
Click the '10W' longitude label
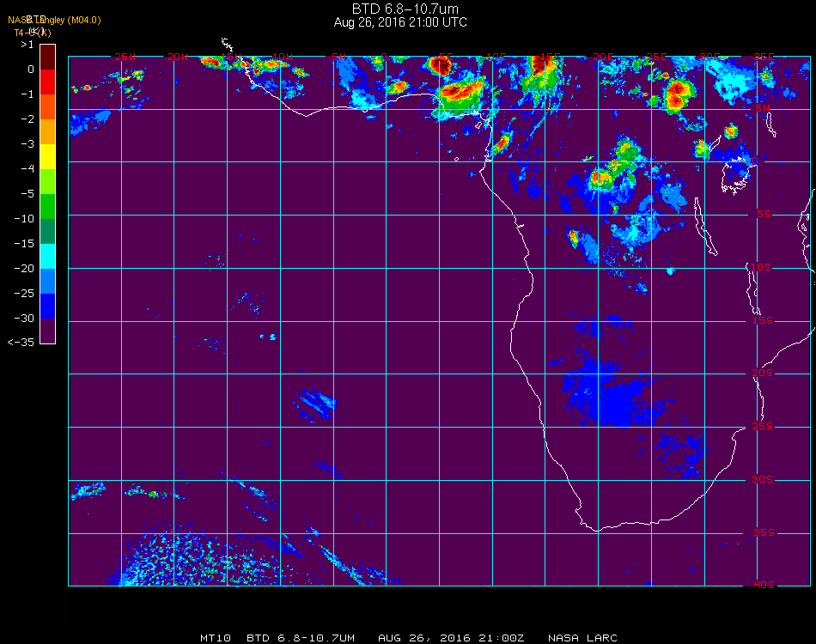click(283, 57)
